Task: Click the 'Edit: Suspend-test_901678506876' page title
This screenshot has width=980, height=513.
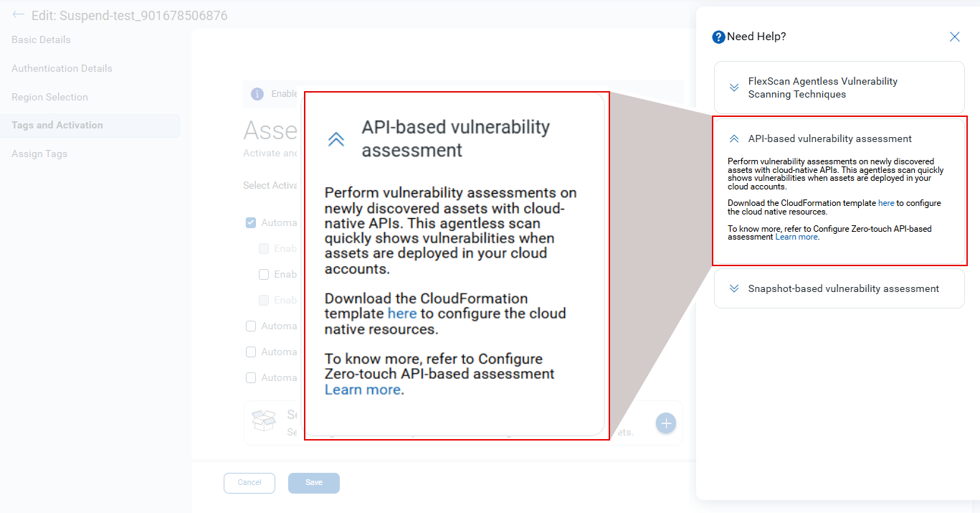Action: click(130, 15)
